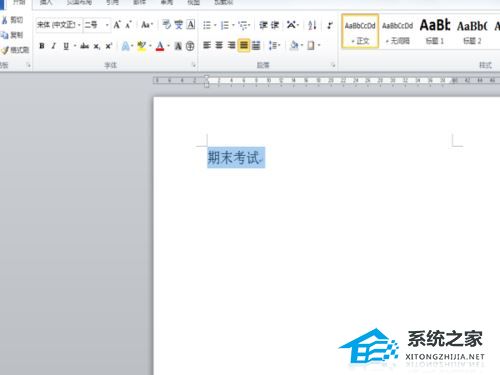Open the line spacing dropdown

(274, 45)
